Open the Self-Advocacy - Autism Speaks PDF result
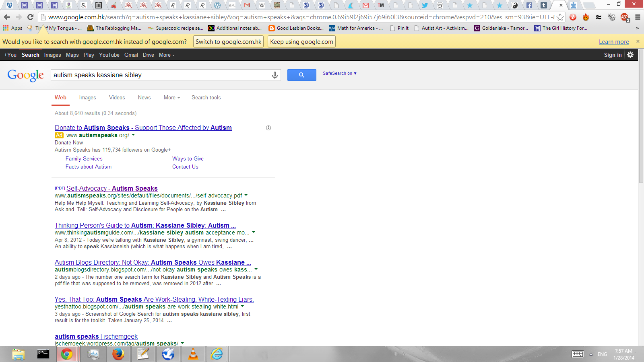Viewport: 644px width, 362px height. click(112, 188)
